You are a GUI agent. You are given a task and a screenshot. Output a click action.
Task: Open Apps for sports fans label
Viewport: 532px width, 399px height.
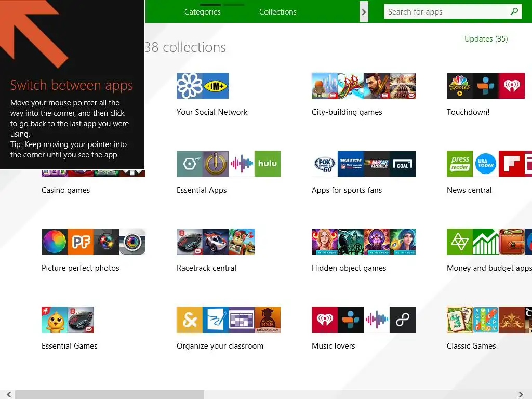point(347,190)
